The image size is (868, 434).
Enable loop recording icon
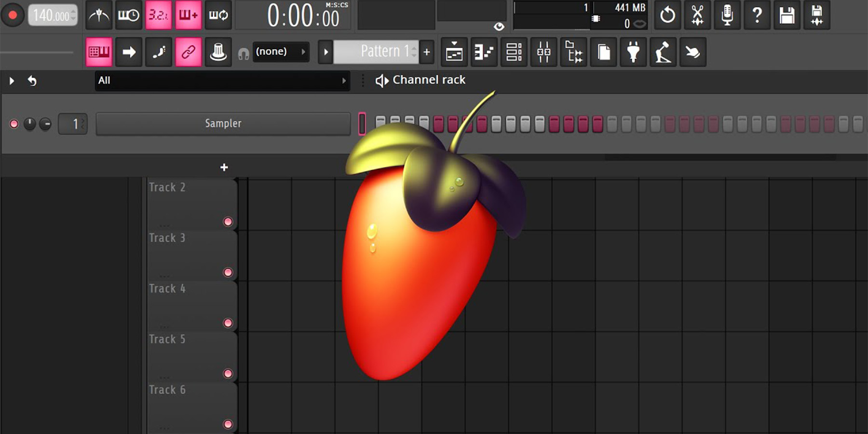[x=218, y=15]
